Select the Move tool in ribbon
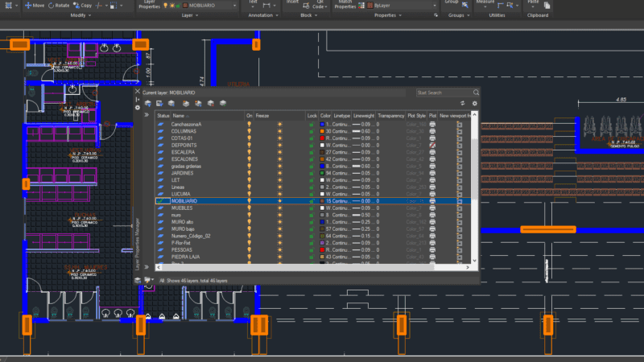The image size is (644, 362). tap(35, 6)
